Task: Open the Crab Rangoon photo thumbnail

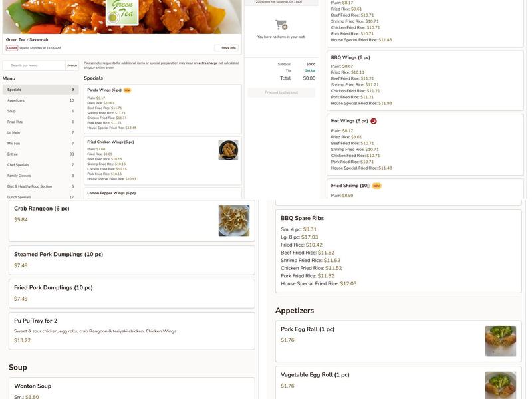Action: pos(234,221)
